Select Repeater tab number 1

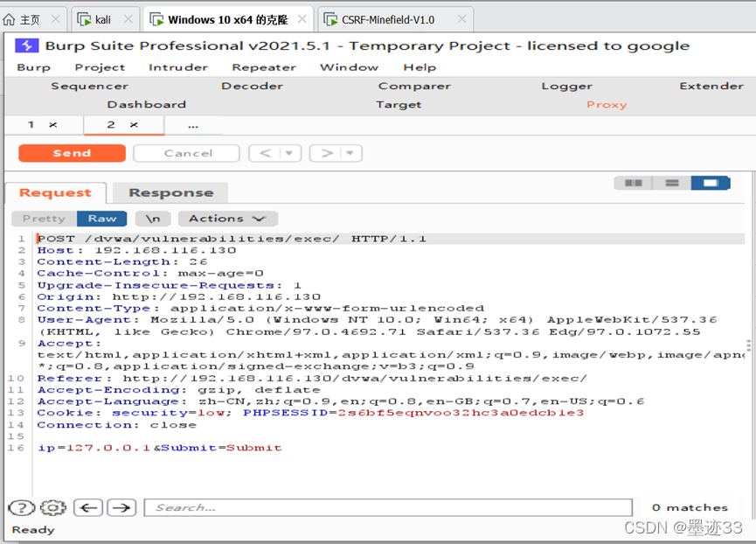pos(31,125)
